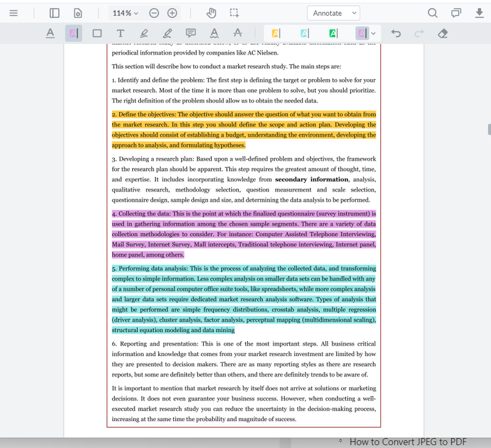Toggle the pink Highlight tool
The height and width of the screenshot is (448, 491).
pyautogui.click(x=74, y=33)
